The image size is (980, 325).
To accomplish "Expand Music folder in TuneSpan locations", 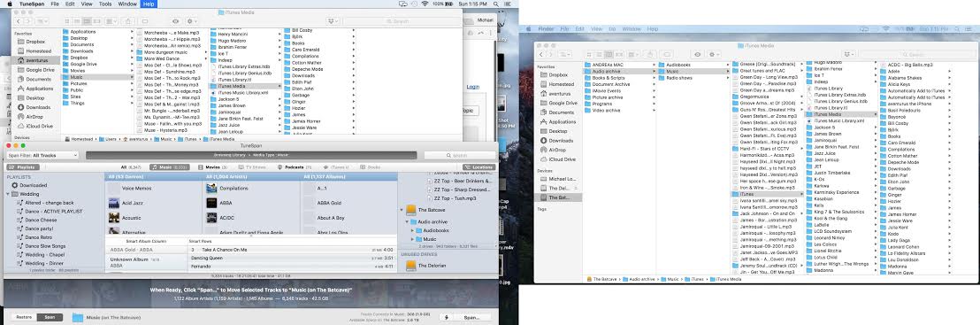I will 413,239.
